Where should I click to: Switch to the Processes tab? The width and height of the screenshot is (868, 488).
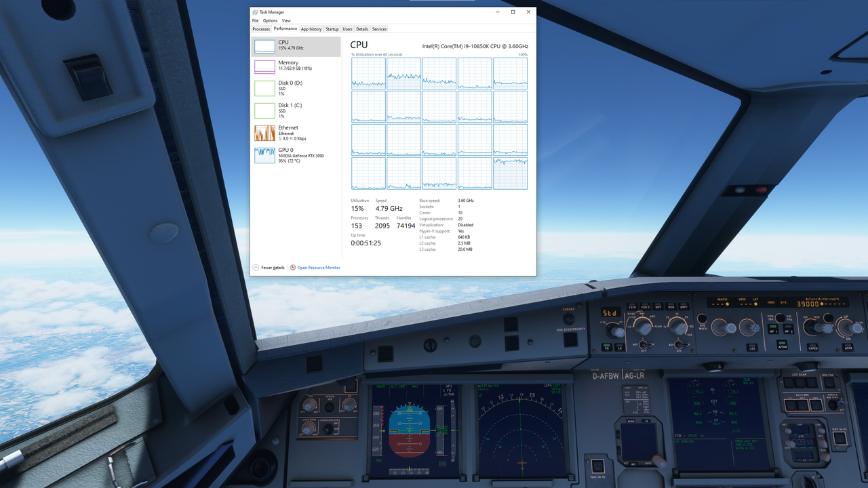coord(261,29)
